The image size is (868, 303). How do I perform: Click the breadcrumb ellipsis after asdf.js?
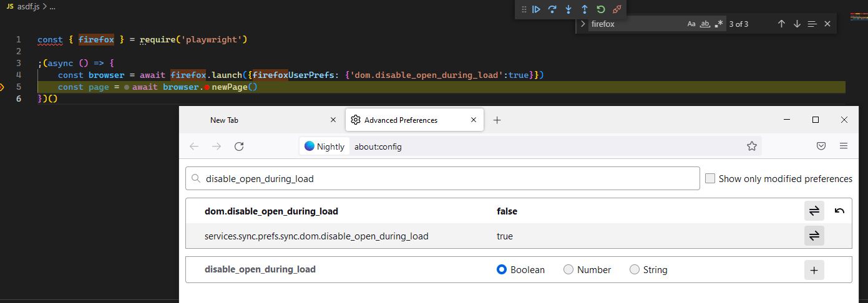coord(52,6)
